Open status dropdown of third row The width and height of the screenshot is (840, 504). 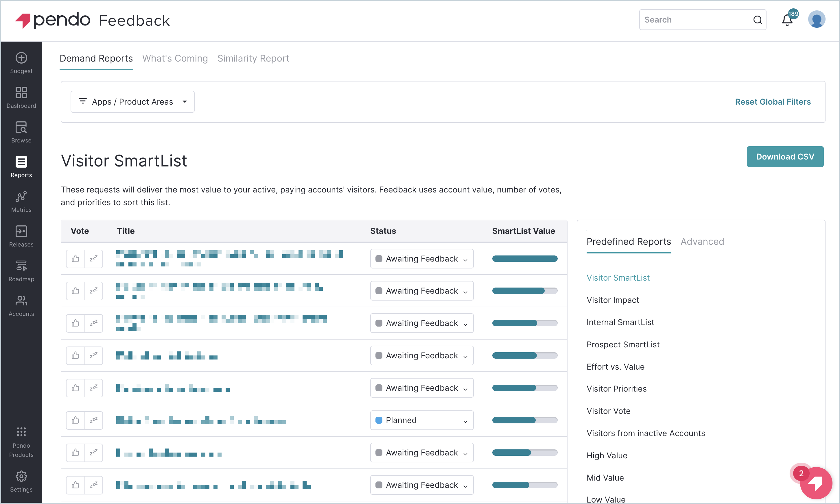pyautogui.click(x=421, y=323)
